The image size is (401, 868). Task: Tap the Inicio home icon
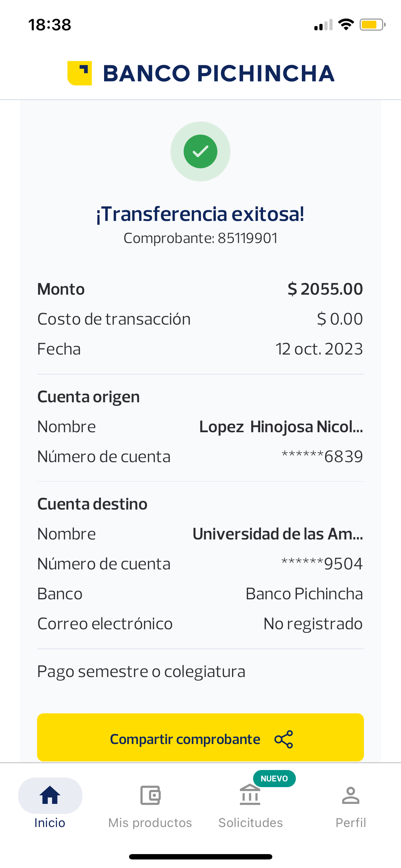pos(50,795)
